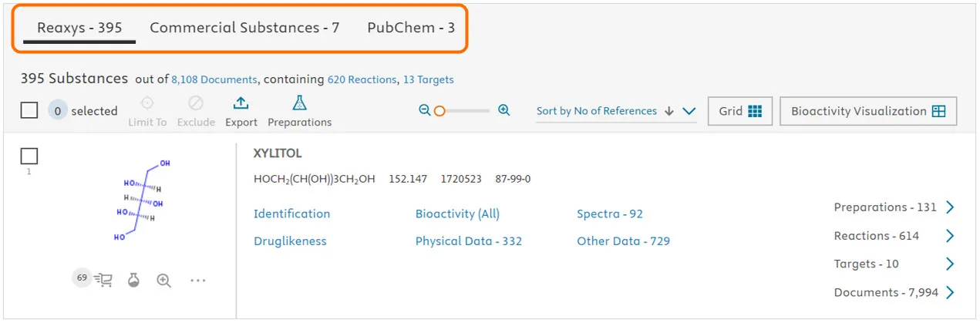
Task: Switch to Commercial Substances tab
Action: 244,29
